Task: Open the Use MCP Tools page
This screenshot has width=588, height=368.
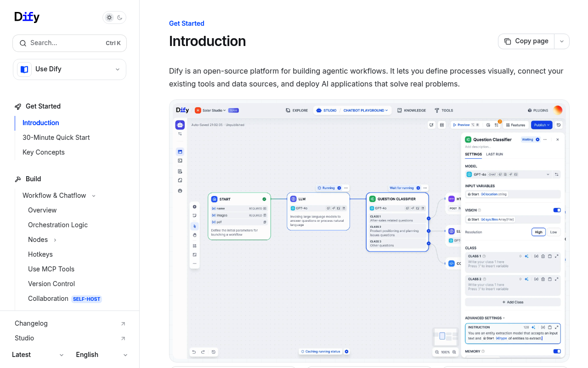Action: [x=51, y=269]
